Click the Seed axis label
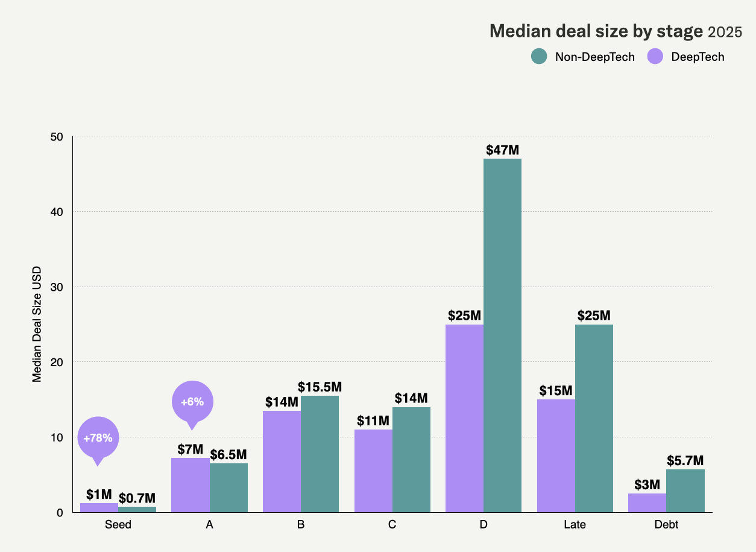This screenshot has height=552, width=756. (118, 525)
